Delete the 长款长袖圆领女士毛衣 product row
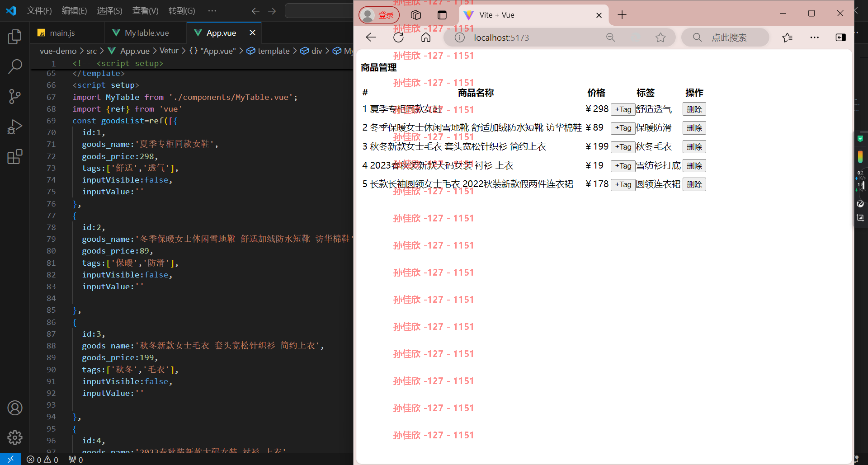 point(694,184)
